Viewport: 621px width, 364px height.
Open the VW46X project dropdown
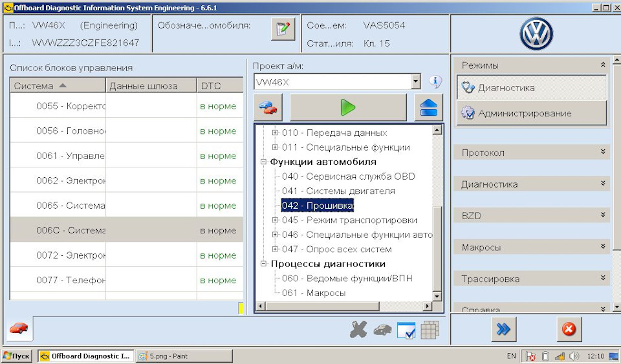point(416,81)
